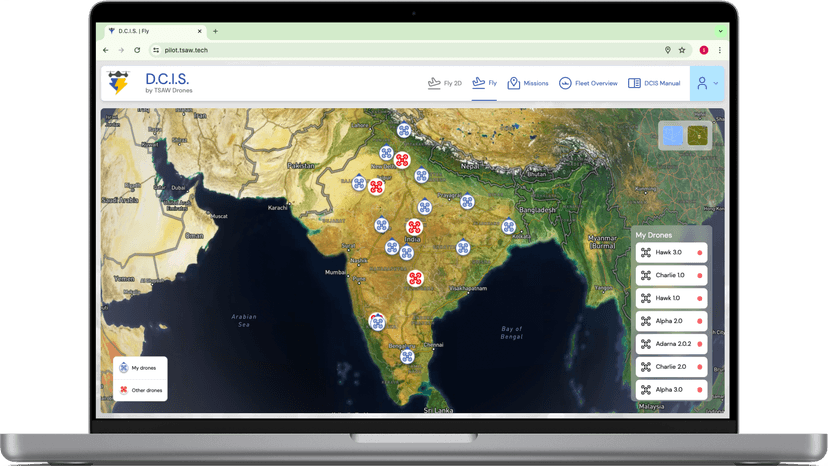Click the red status dot for Alpha 2.0
The image size is (828, 466).
pyautogui.click(x=700, y=322)
